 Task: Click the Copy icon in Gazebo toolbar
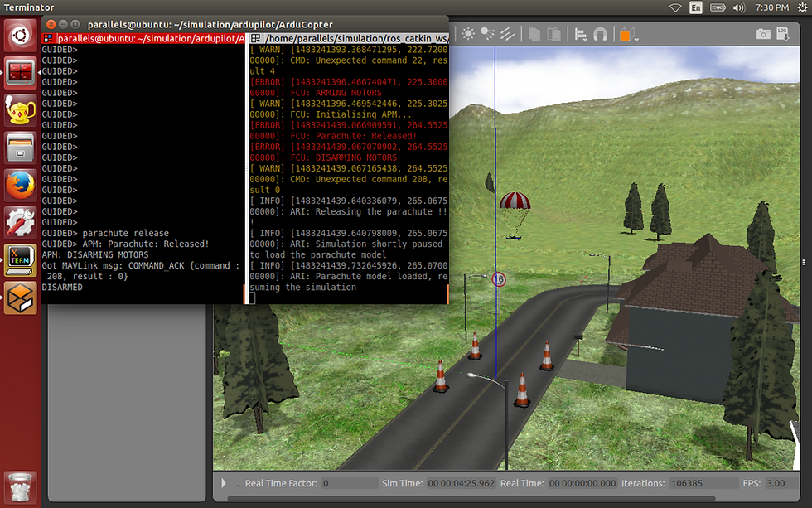[534, 34]
